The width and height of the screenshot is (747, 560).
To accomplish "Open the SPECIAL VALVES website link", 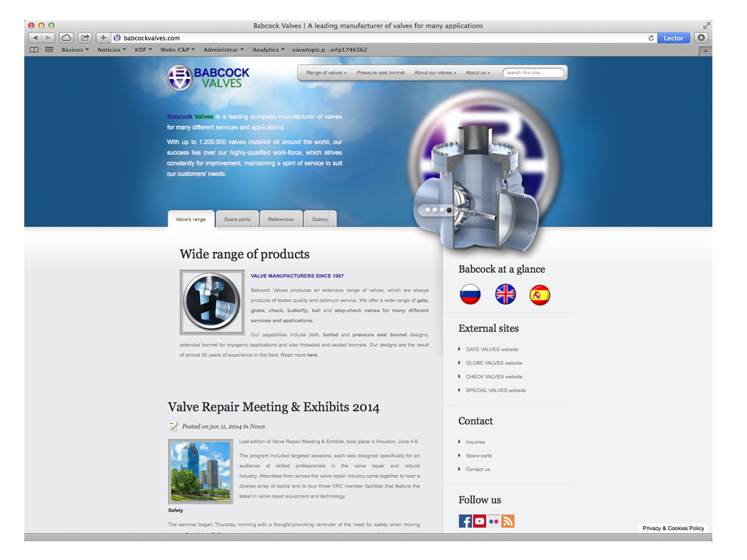I will click(x=496, y=390).
